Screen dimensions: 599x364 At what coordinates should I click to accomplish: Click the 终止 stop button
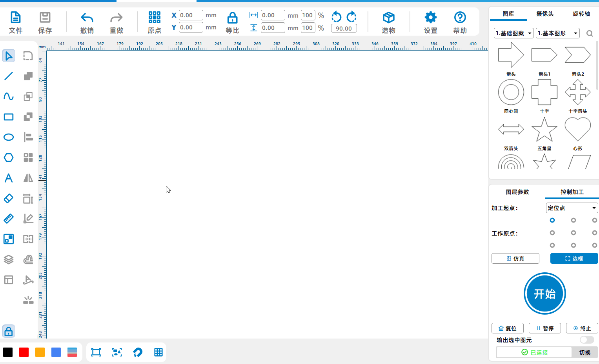click(582, 328)
